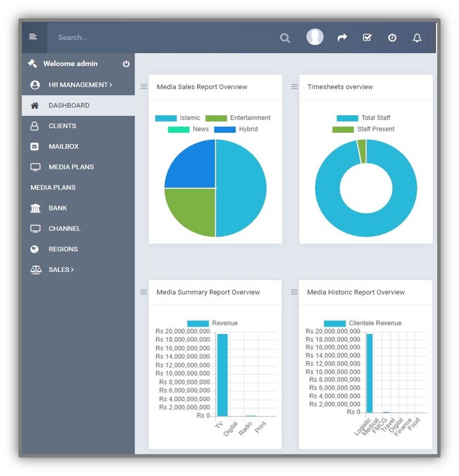Click the Sales balance scale icon
Image resolution: width=459 pixels, height=476 pixels.
[x=36, y=269]
